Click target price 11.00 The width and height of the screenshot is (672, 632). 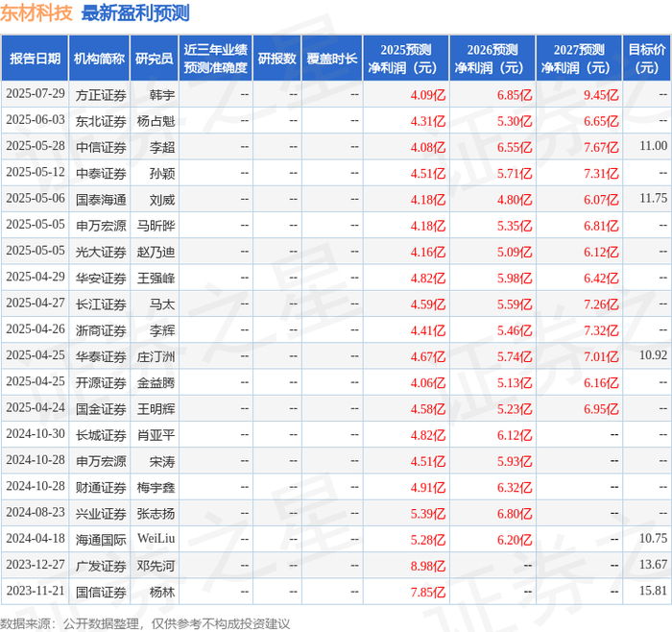click(x=653, y=146)
